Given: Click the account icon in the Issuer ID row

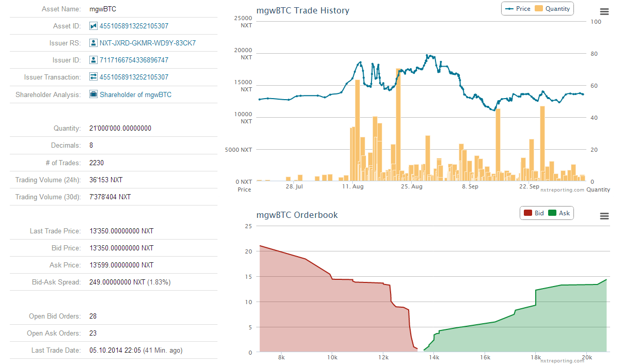Looking at the screenshot, I should tap(93, 60).
